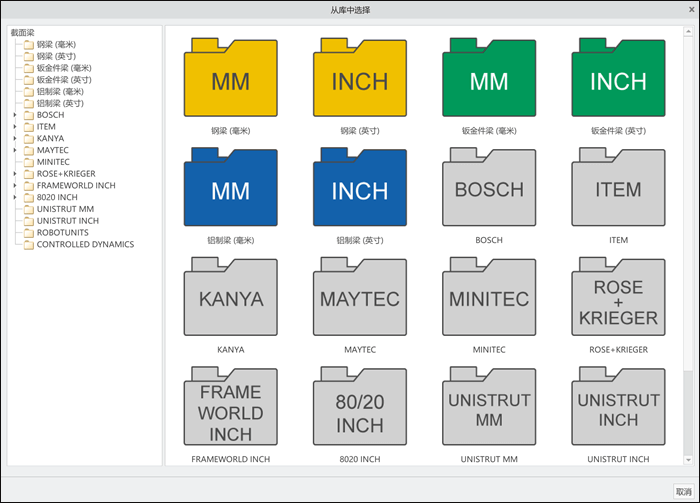Viewport: 700px width, 503px height.
Task: Open the large gray FRAME WORLD INCH folder thumbnail
Action: tap(230, 406)
